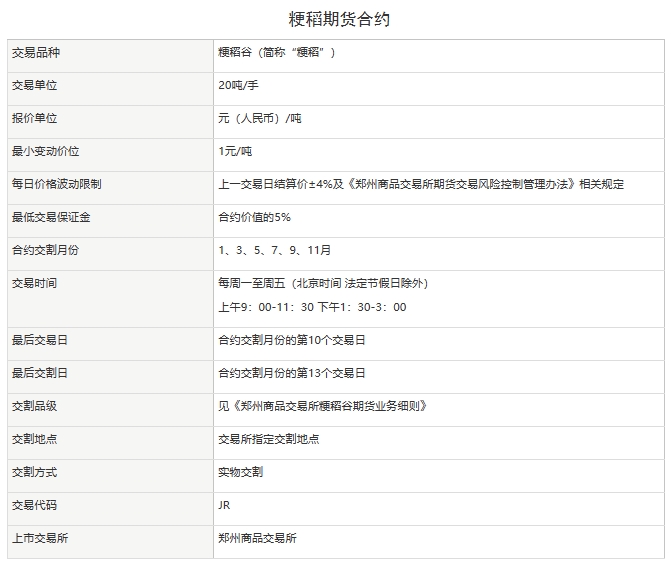Screen dimensions: 671x566
Task: Click the delivery months 1、3、5、7、9、11月
Action: [x=274, y=250]
